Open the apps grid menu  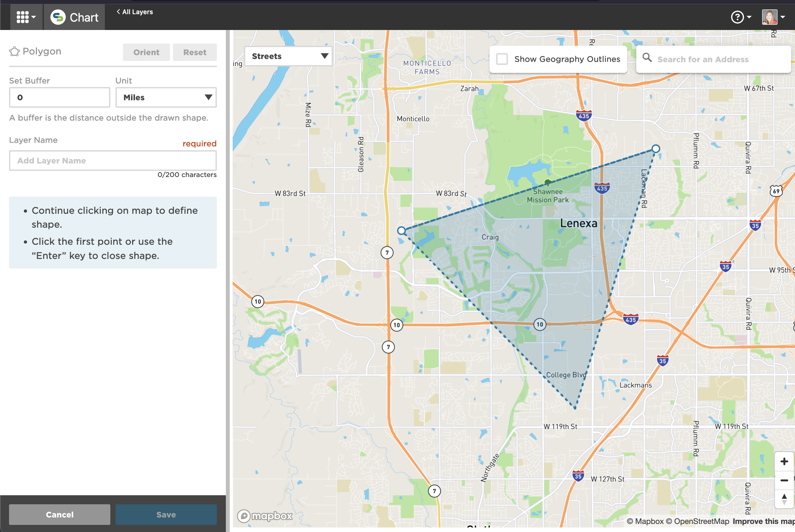click(26, 17)
